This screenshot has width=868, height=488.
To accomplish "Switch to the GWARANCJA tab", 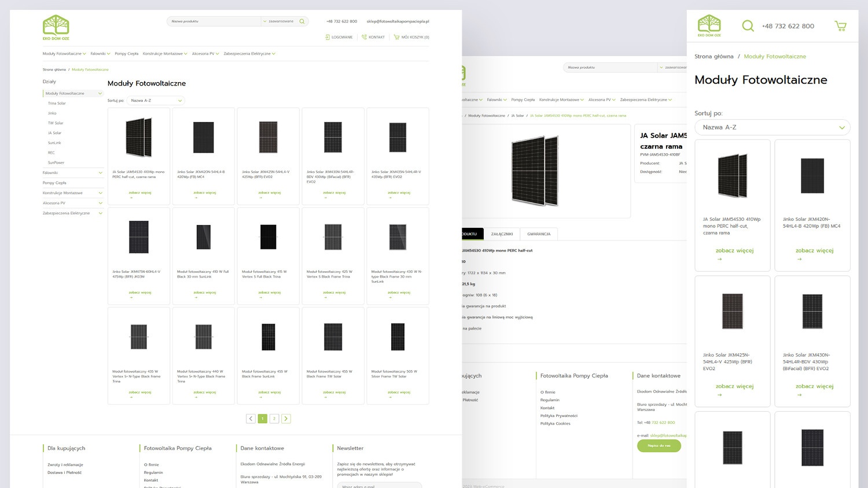I will click(x=539, y=234).
